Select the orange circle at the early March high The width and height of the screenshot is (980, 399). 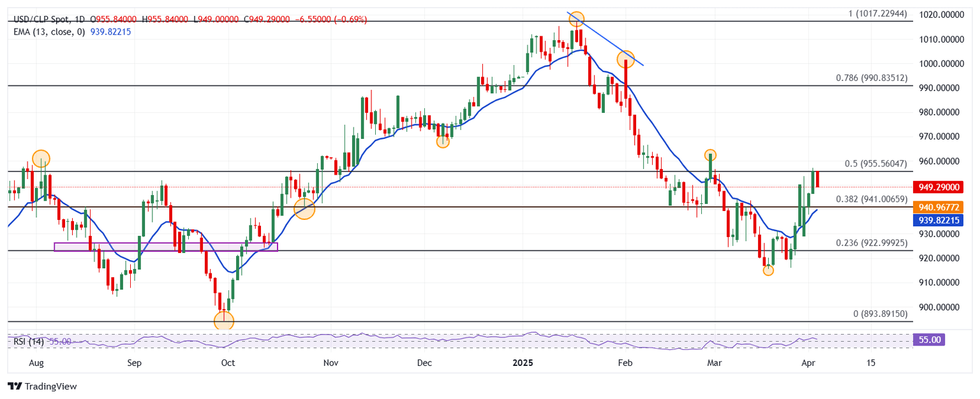click(x=710, y=155)
